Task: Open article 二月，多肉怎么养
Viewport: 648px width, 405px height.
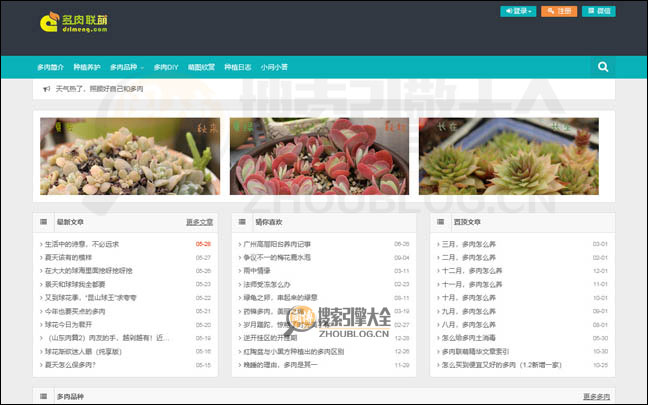Action: point(468,257)
